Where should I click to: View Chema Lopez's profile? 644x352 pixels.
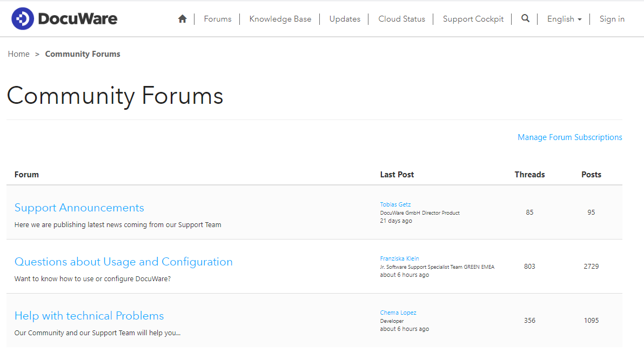(x=398, y=313)
